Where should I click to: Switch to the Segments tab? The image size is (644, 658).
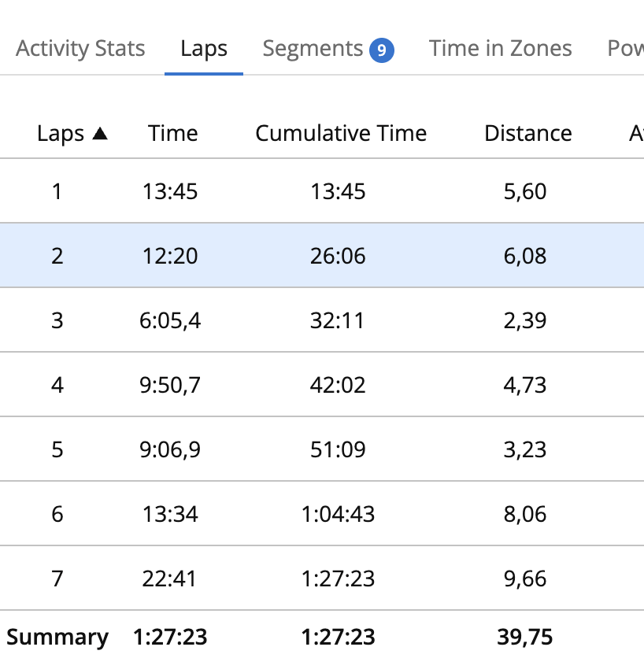313,49
